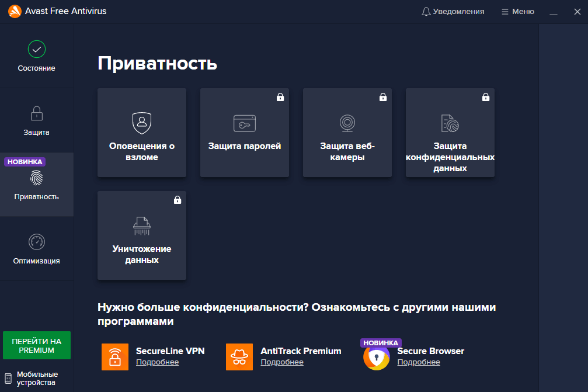Open Подробнее link under Secure Browser
Image resolution: width=588 pixels, height=392 pixels.
pyautogui.click(x=419, y=362)
